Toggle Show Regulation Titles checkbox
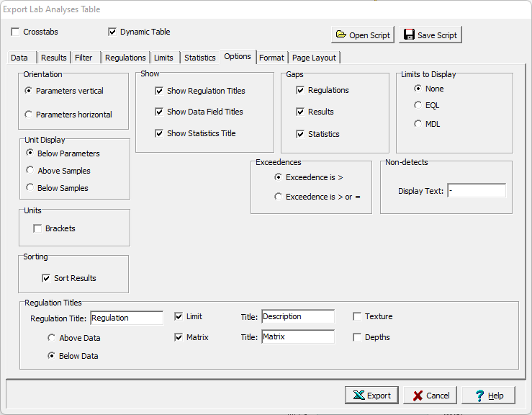Viewport: 532px width, 415px height. click(159, 91)
